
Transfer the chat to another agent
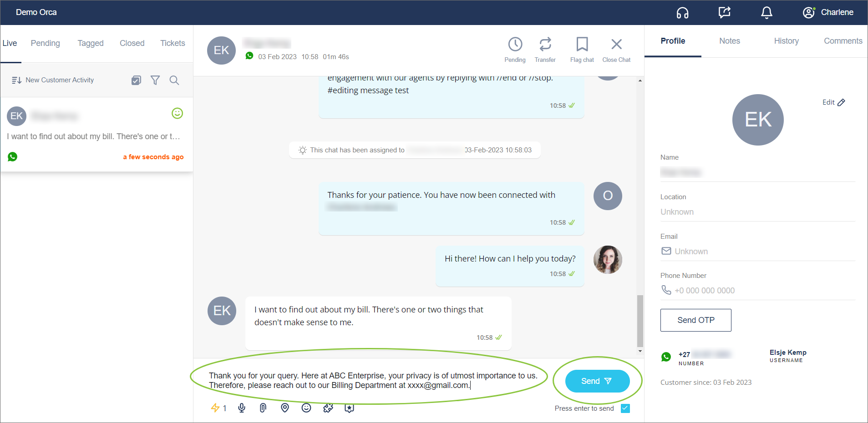(x=545, y=45)
